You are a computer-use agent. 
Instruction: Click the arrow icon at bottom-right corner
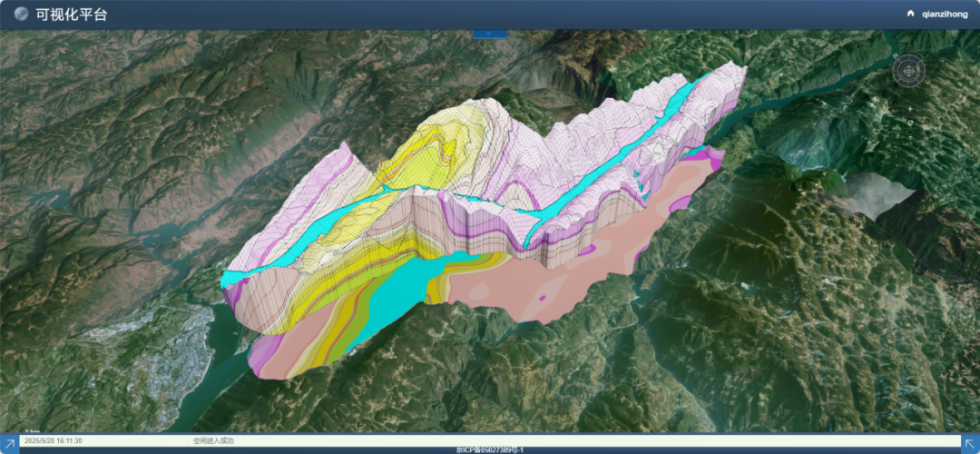[x=970, y=442]
